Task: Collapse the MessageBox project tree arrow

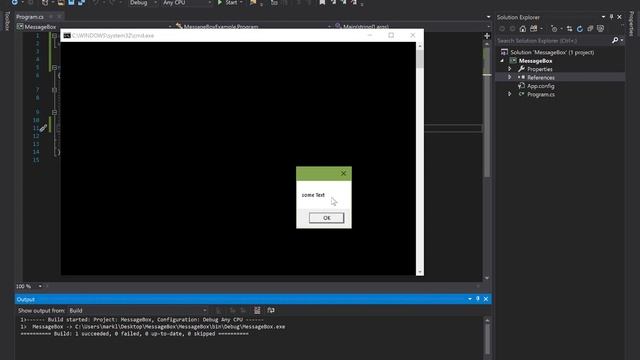Action: pyautogui.click(x=502, y=61)
